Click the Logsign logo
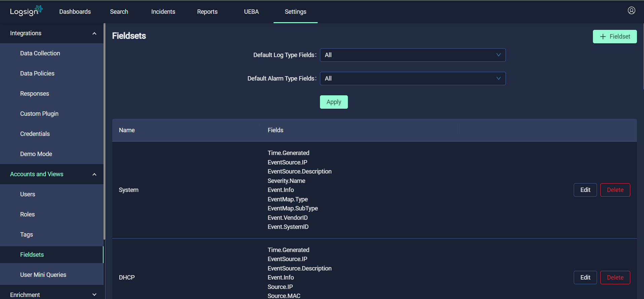Viewport: 644px width, 299px height. pyautogui.click(x=26, y=11)
